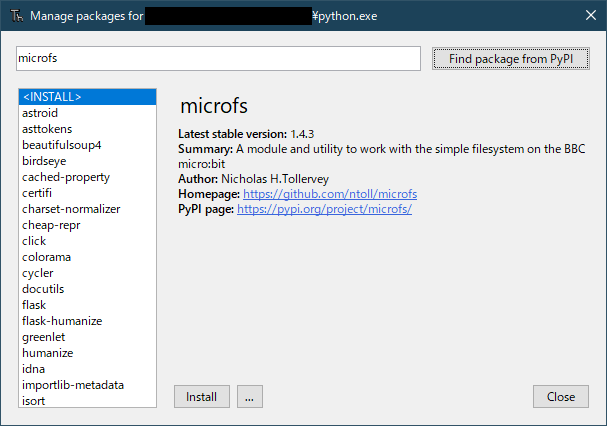The height and width of the screenshot is (426, 607).
Task: Pick charset-normalizer in the list
Action: tap(70, 209)
